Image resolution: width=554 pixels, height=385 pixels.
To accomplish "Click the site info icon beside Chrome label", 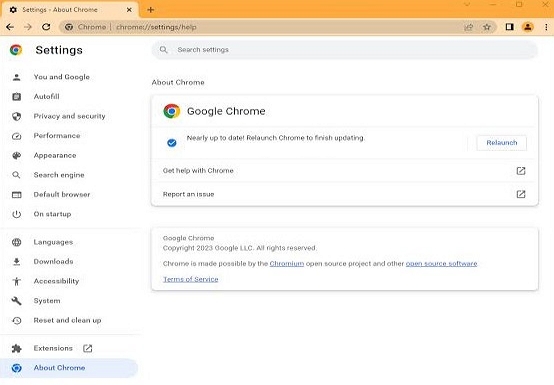I will point(69,27).
